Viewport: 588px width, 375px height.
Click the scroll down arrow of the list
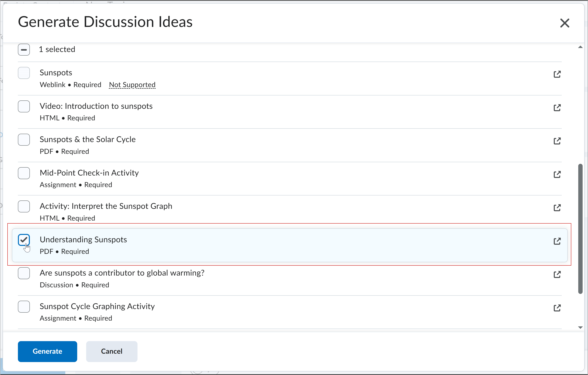(x=580, y=328)
